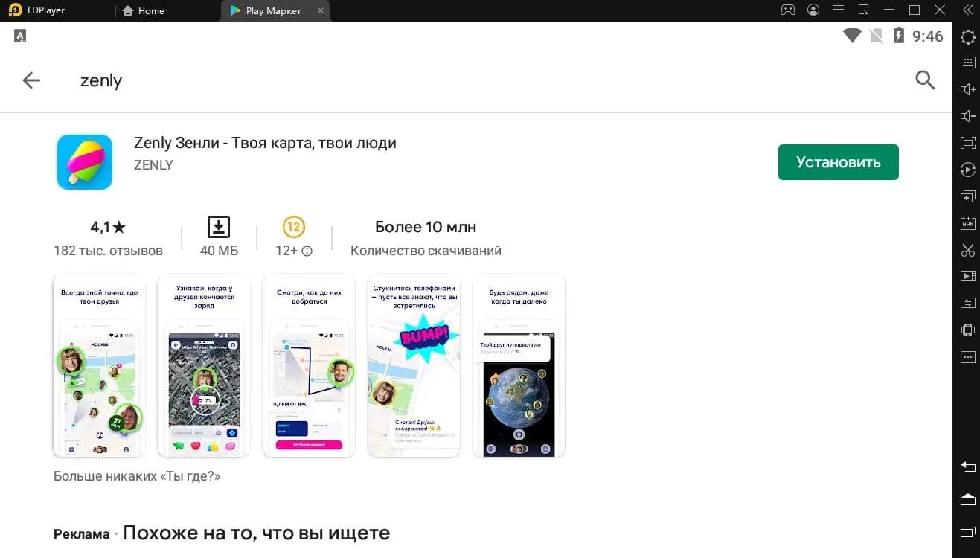The image size is (980, 558).
Task: Open LDPlayer settings gear icon
Action: [x=967, y=37]
